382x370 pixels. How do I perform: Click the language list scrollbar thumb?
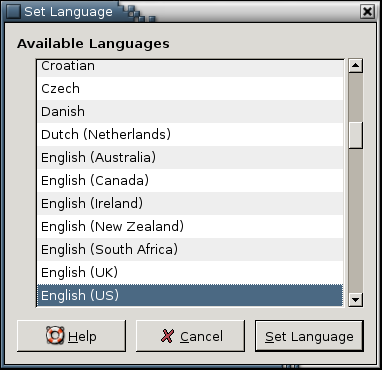tap(355, 135)
